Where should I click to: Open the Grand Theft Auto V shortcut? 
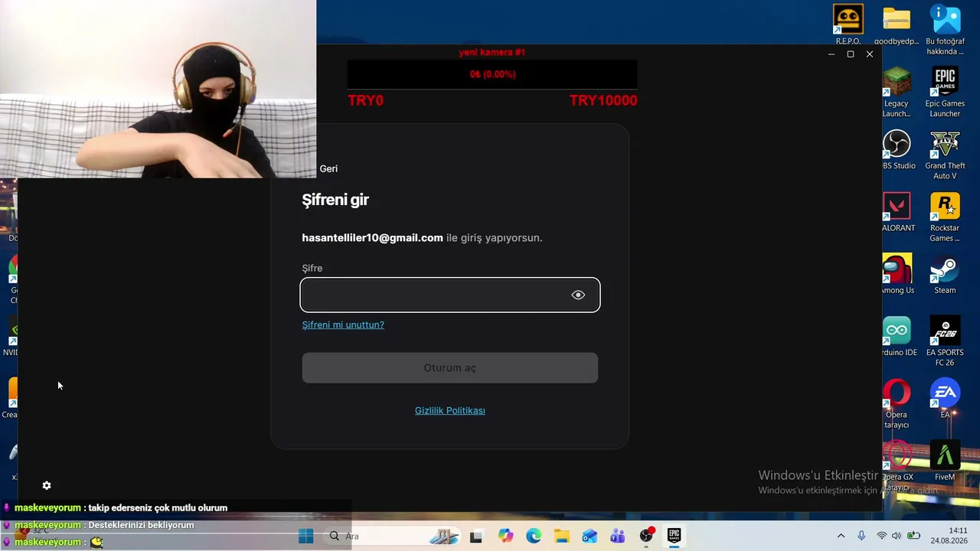pyautogui.click(x=945, y=155)
